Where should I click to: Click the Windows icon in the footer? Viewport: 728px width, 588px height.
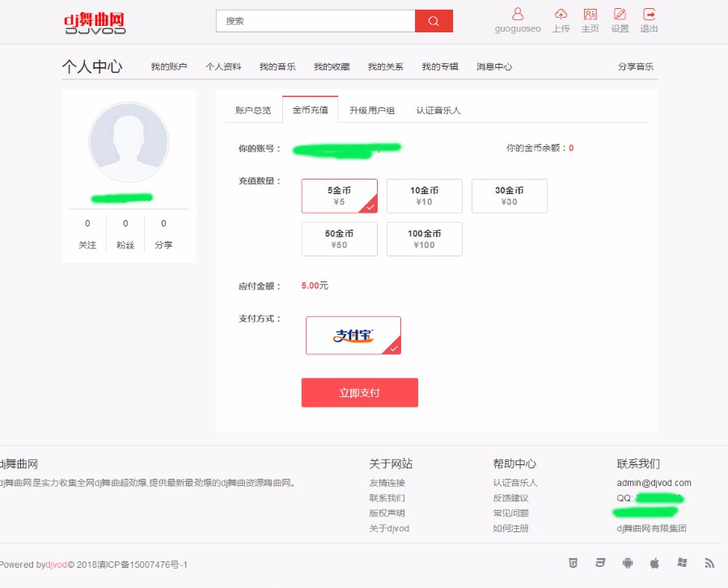pyautogui.click(x=681, y=562)
